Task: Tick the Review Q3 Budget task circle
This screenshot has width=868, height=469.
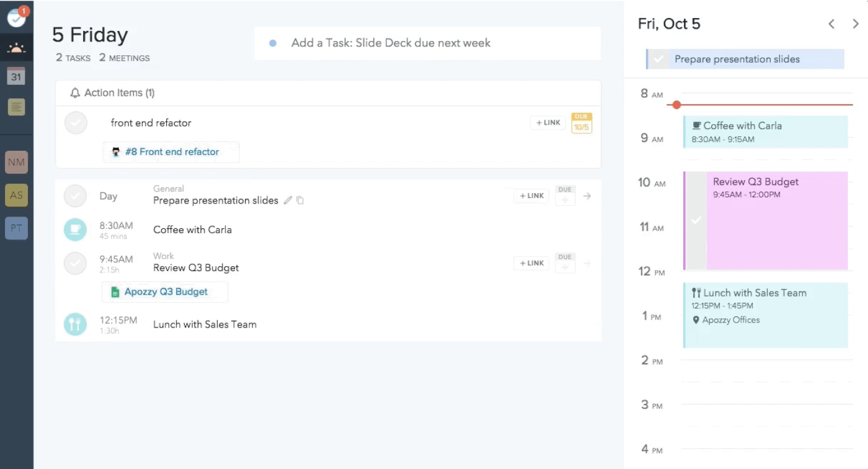Action: [75, 263]
